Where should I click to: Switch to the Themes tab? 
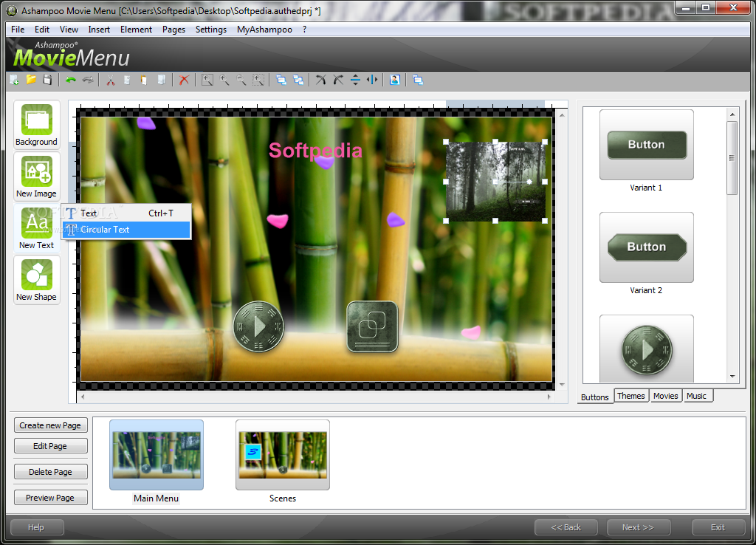click(x=630, y=396)
